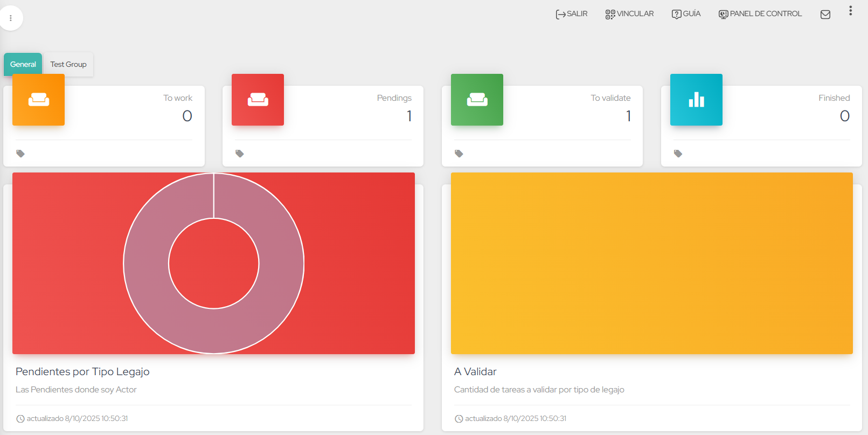The width and height of the screenshot is (868, 435).
Task: Switch to the Test Group tab
Action: click(68, 65)
